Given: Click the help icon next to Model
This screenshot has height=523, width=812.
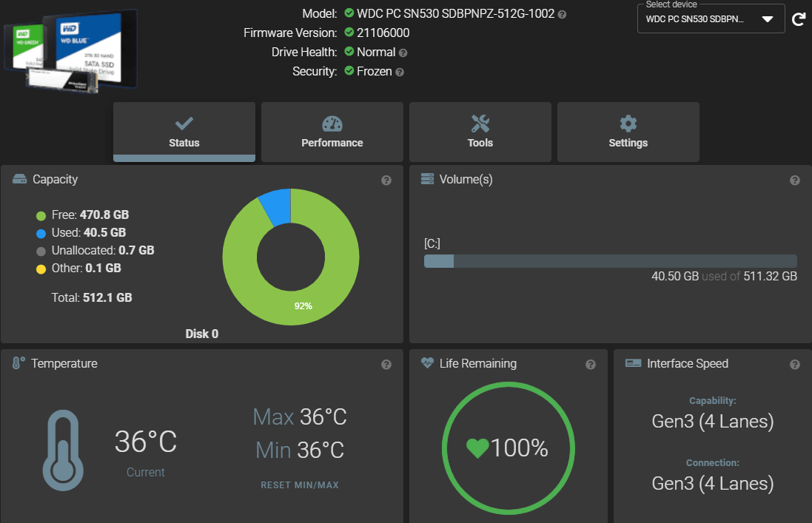Looking at the screenshot, I should click(x=563, y=15).
